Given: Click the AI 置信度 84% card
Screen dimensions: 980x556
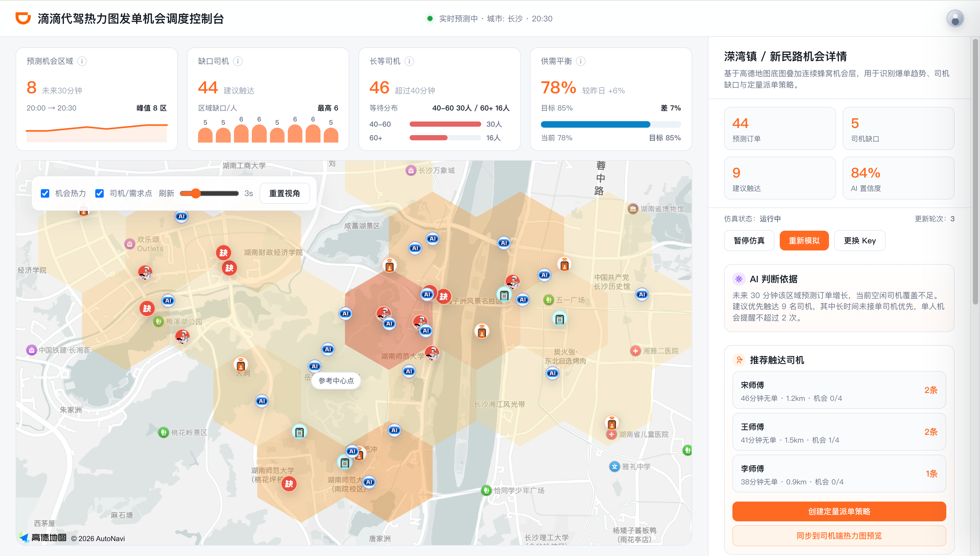Looking at the screenshot, I should click(x=898, y=178).
